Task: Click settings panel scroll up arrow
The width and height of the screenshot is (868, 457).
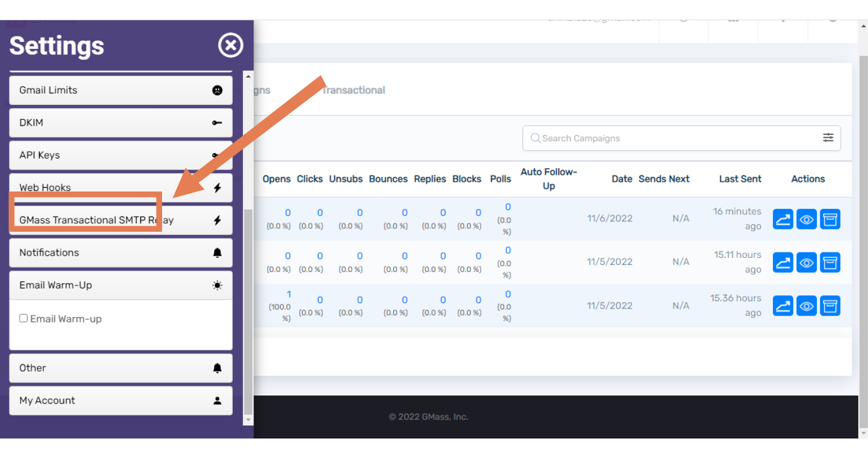Action: coord(248,76)
